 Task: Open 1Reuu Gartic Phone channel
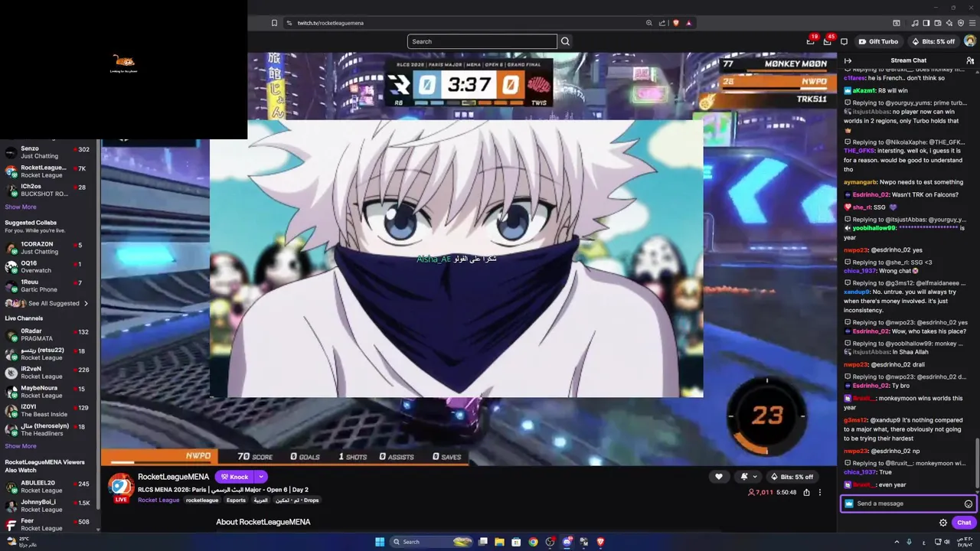pos(49,285)
